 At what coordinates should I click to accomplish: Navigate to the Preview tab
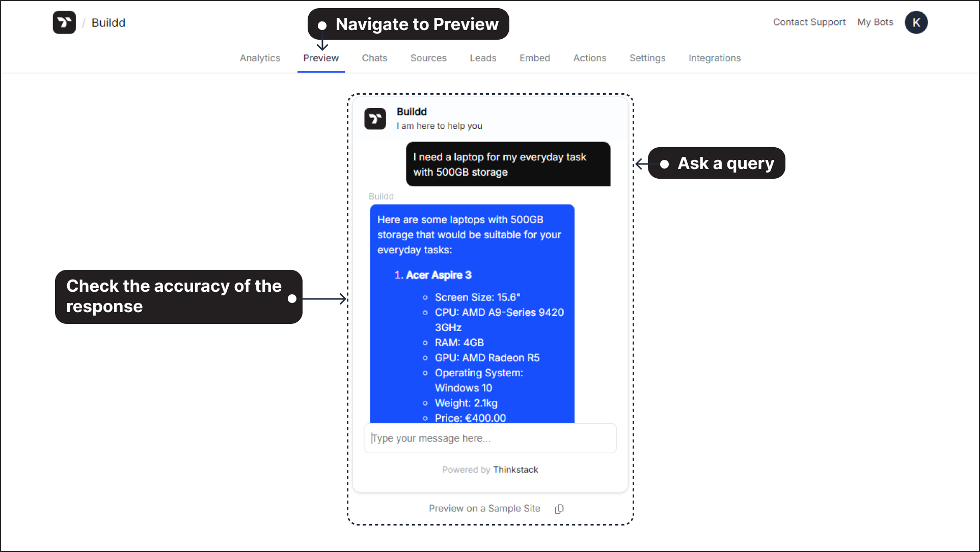321,58
